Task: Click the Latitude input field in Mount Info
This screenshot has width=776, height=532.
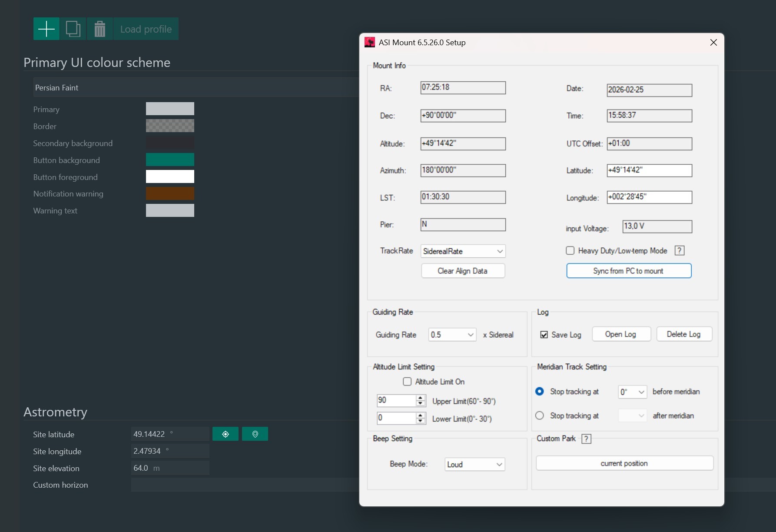Action: click(x=650, y=170)
